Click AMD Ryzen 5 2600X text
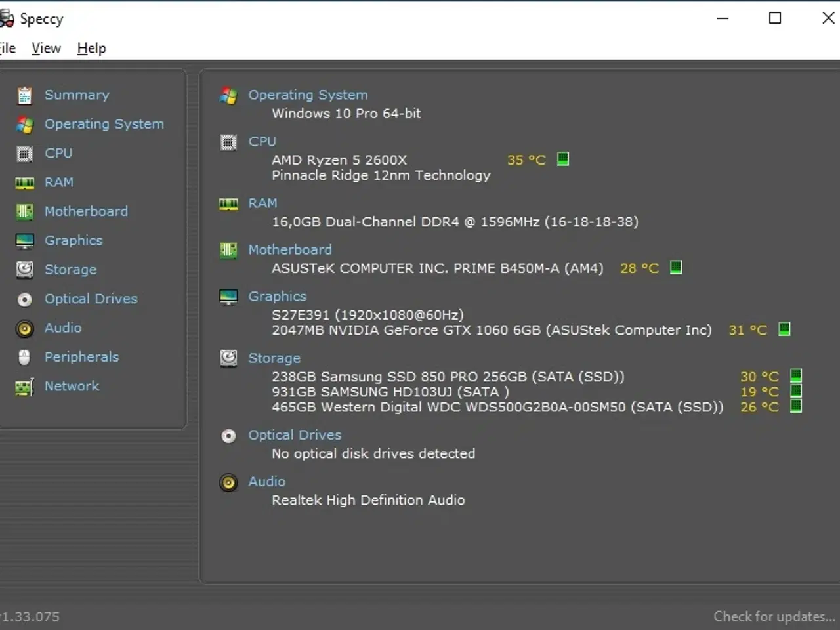This screenshot has width=840, height=630. click(x=339, y=159)
